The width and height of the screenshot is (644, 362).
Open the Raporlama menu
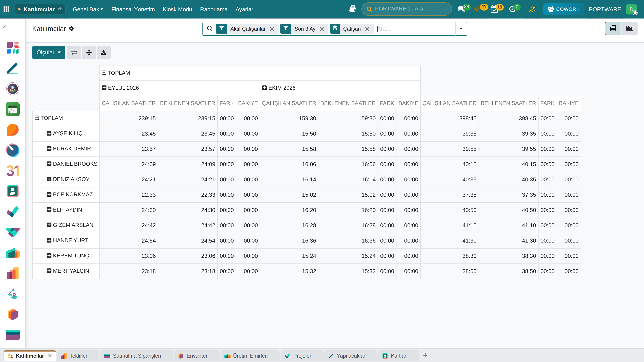click(x=214, y=9)
